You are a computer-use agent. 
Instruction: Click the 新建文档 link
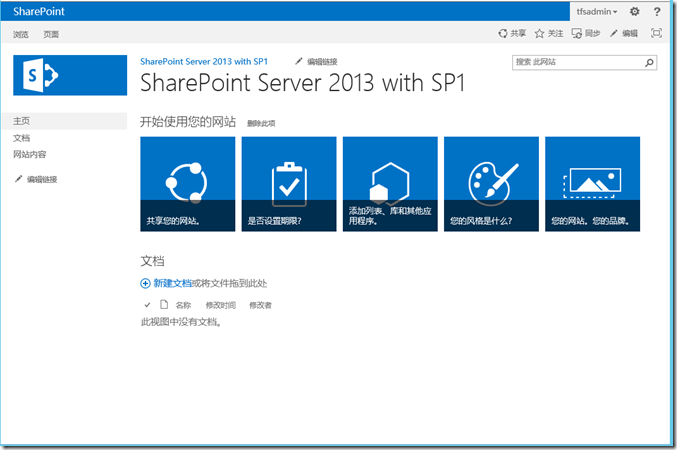pos(172,283)
